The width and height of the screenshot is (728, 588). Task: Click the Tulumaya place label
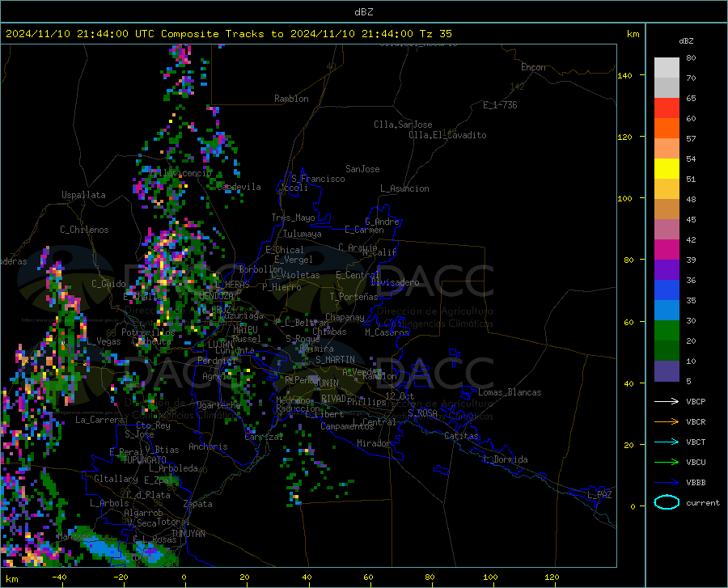point(302,234)
